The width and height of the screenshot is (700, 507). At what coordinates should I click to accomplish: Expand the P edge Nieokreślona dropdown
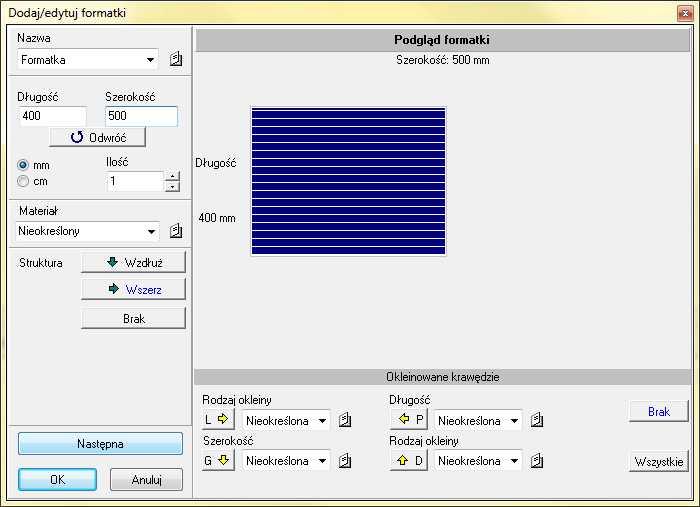(x=514, y=420)
